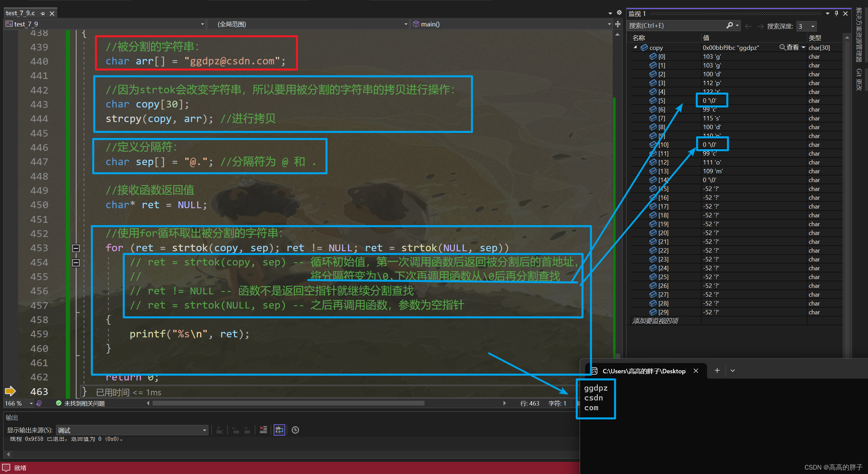Collapse the copy variable tree node
The image size is (868, 474).
[635, 47]
